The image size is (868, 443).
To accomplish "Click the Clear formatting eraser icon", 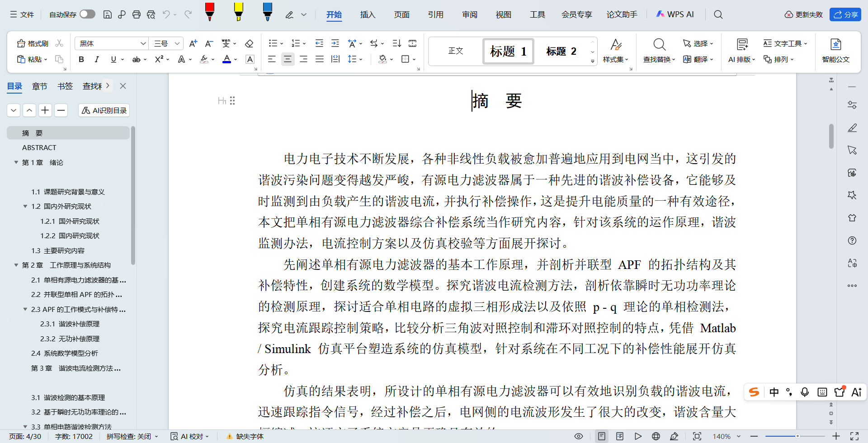I will point(249,43).
